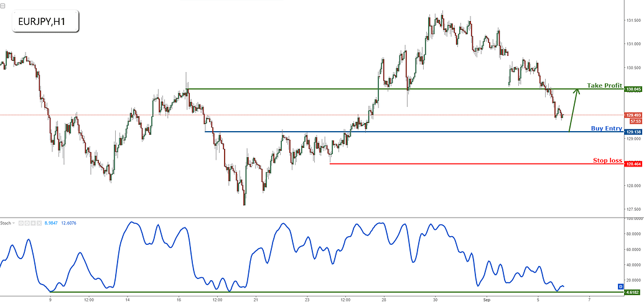The image size is (644, 302).
Task: Select the 129.138 blue price tag
Action: 633,132
